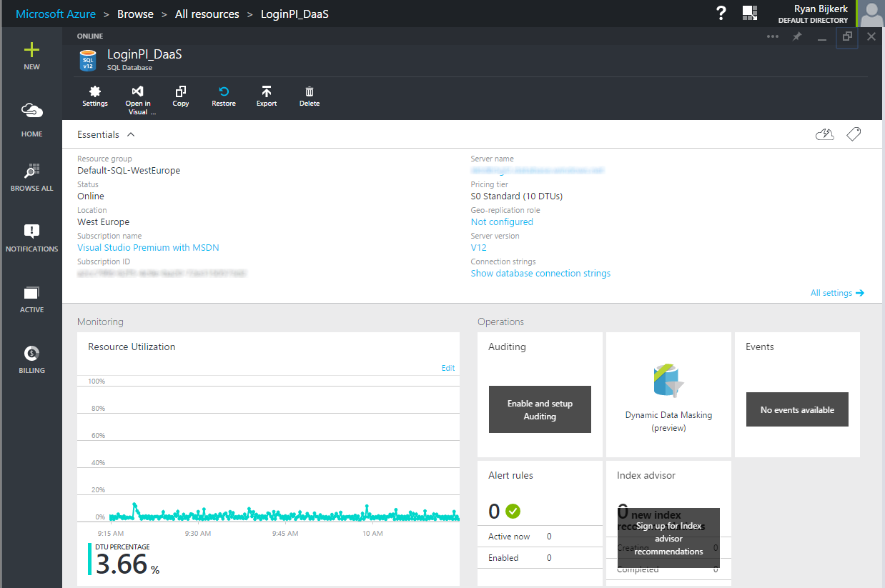Image resolution: width=885 pixels, height=588 pixels.
Task: Click Show database connection strings
Action: [540, 274]
